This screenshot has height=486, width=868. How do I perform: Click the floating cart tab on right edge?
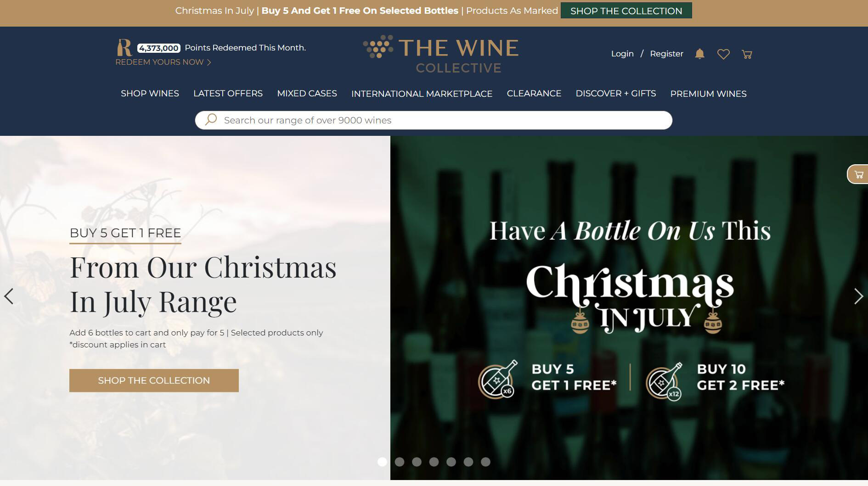858,174
